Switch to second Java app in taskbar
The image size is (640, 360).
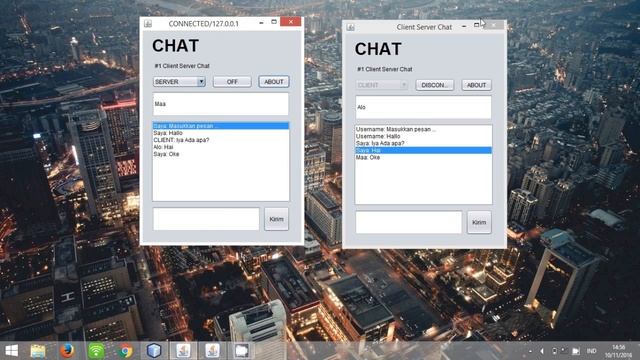coord(212,351)
